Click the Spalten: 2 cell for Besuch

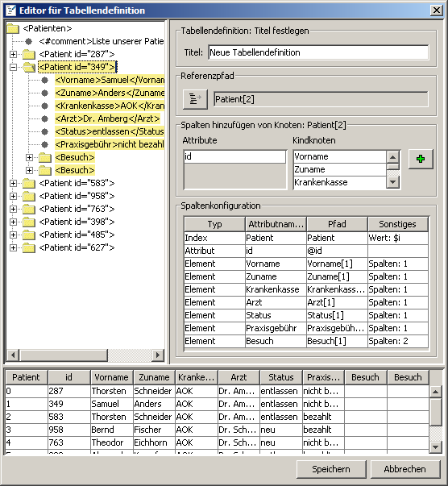tap(398, 341)
